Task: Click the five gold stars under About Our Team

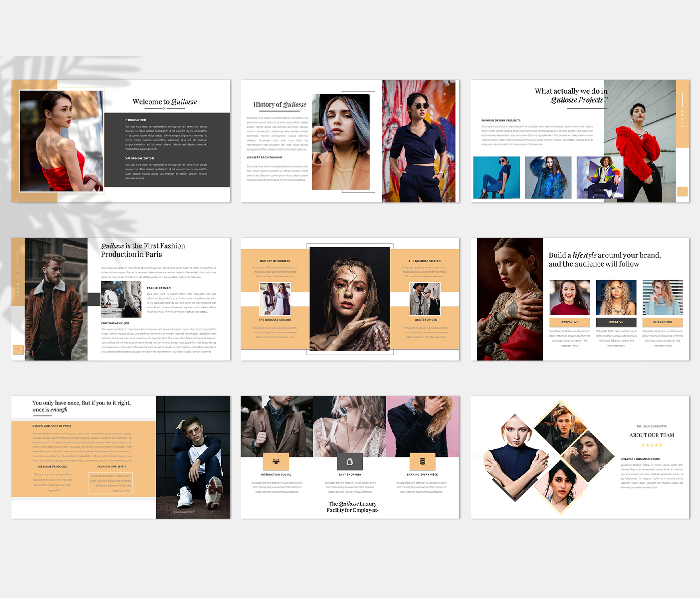Action: (x=652, y=445)
